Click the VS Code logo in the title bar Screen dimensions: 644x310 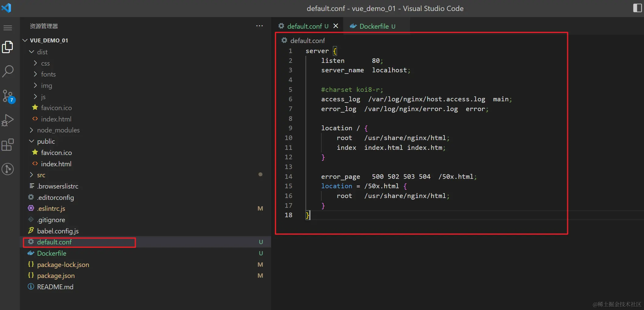click(6, 8)
